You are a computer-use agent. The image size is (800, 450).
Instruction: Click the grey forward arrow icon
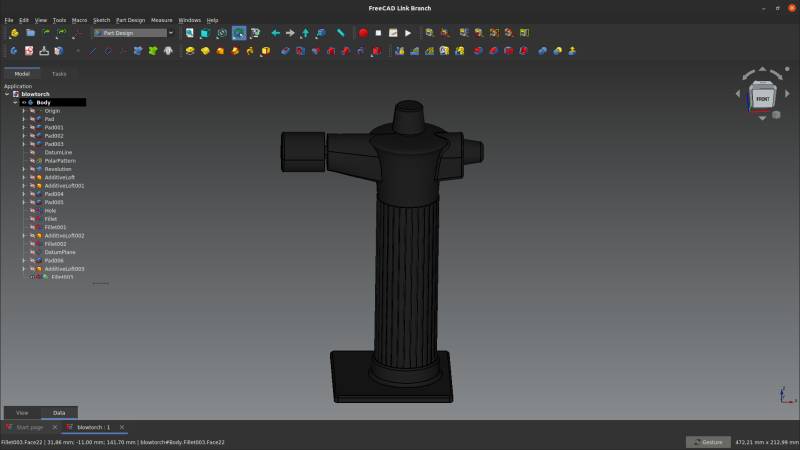pyautogui.click(x=290, y=33)
